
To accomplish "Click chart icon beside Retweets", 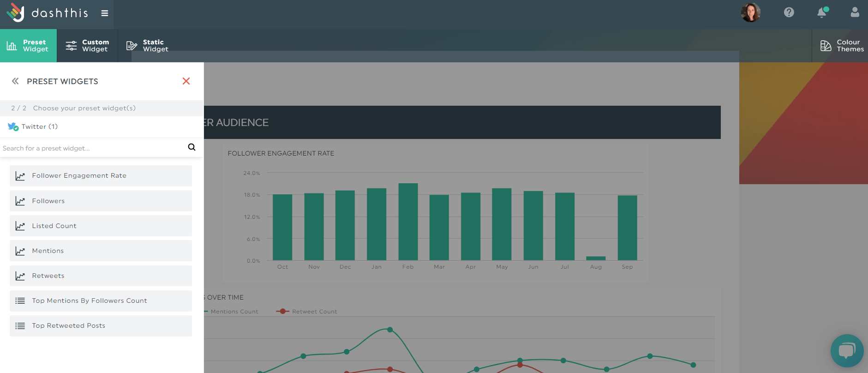I will (x=20, y=276).
